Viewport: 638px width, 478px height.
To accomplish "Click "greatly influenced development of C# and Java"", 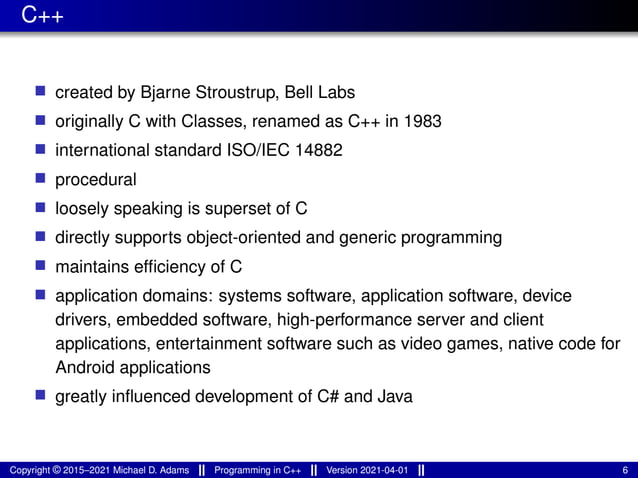I will click(x=234, y=396).
